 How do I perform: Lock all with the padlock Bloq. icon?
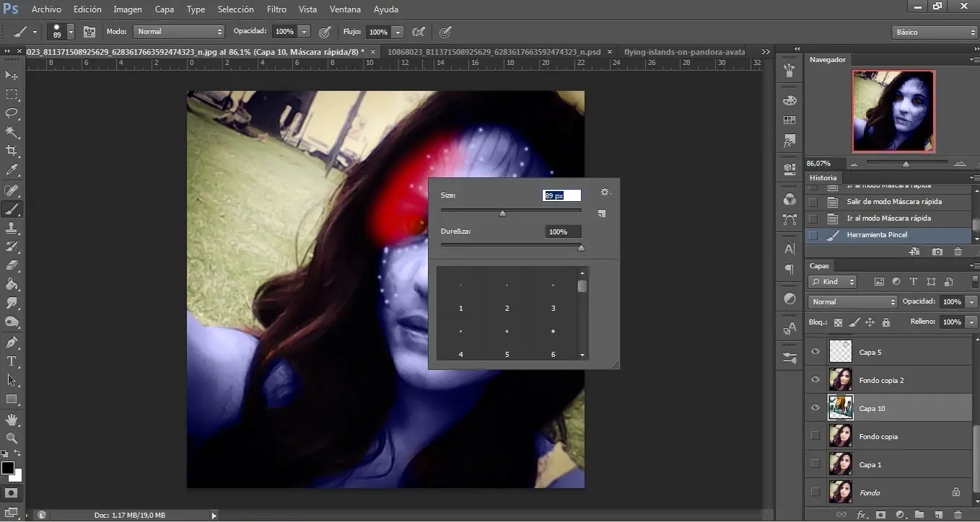(886, 322)
